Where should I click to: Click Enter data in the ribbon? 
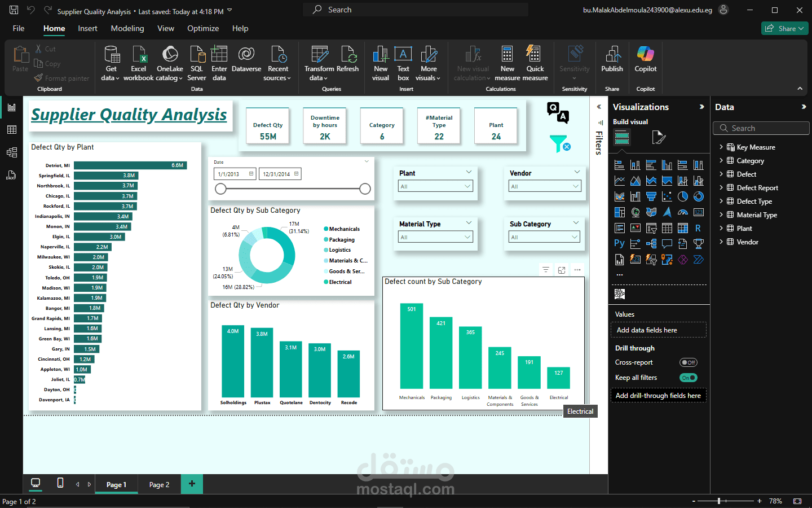pyautogui.click(x=219, y=64)
